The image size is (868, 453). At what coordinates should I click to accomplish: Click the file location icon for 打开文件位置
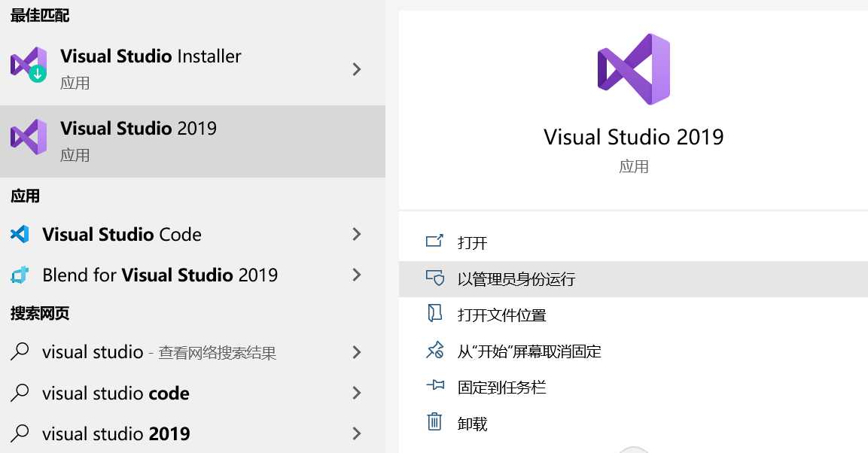[435, 313]
